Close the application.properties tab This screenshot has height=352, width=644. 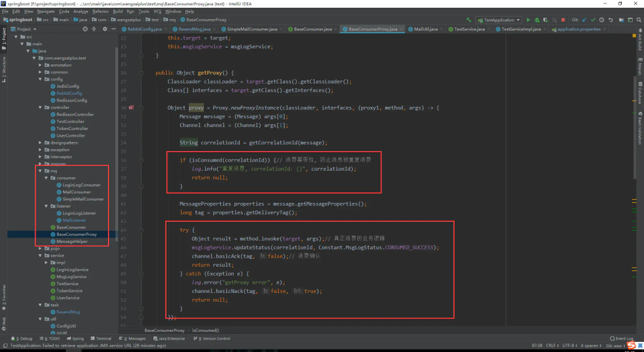pos(603,29)
